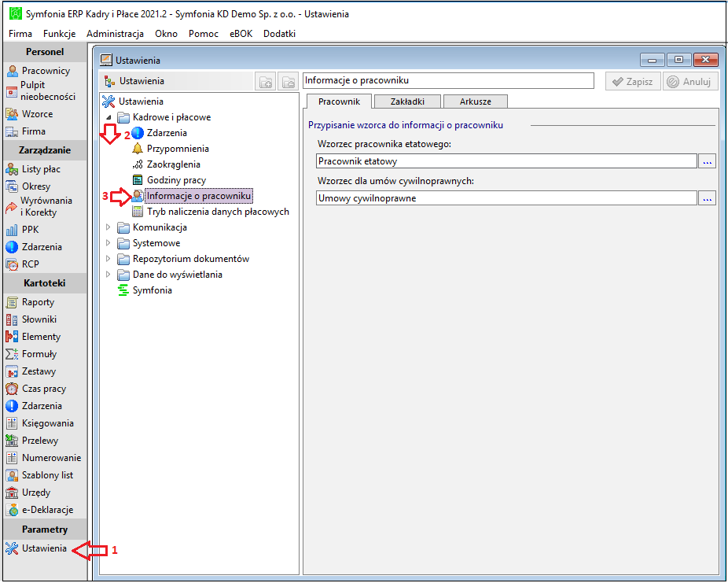
Task: Click the add folder toolbar icon
Action: [266, 81]
